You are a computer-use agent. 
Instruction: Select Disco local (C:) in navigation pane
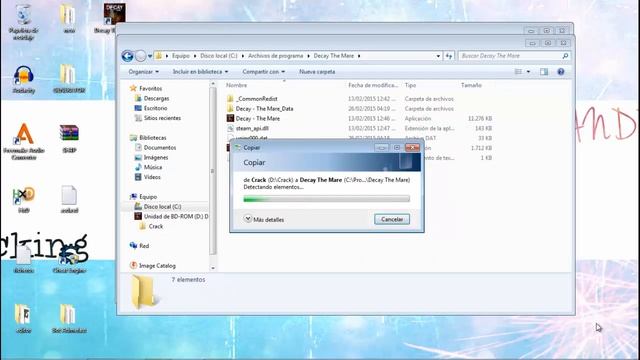click(x=158, y=207)
